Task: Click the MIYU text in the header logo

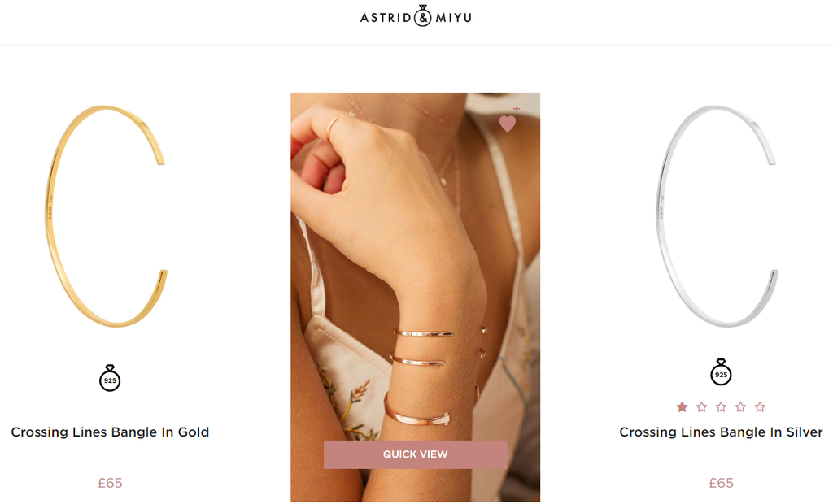Action: click(x=453, y=18)
